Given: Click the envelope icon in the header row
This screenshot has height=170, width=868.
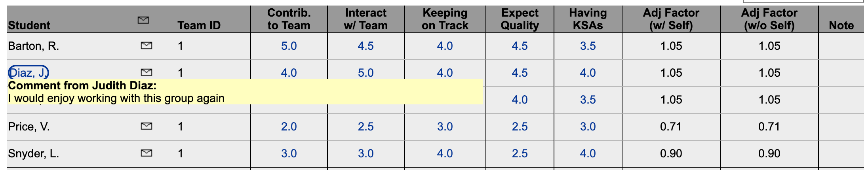Looking at the screenshot, I should 143,20.
